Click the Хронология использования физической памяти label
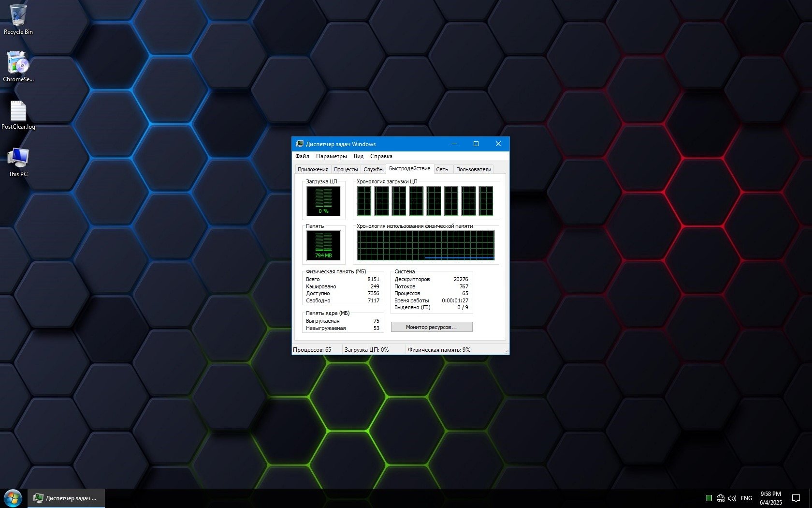The height and width of the screenshot is (508, 812). pyautogui.click(x=415, y=226)
